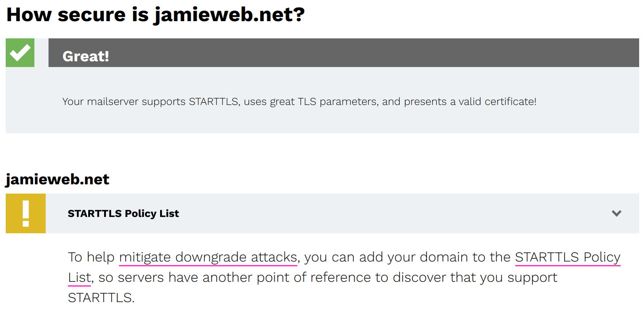Select the bold "jamieweb.net" domain subheading

pyautogui.click(x=57, y=179)
